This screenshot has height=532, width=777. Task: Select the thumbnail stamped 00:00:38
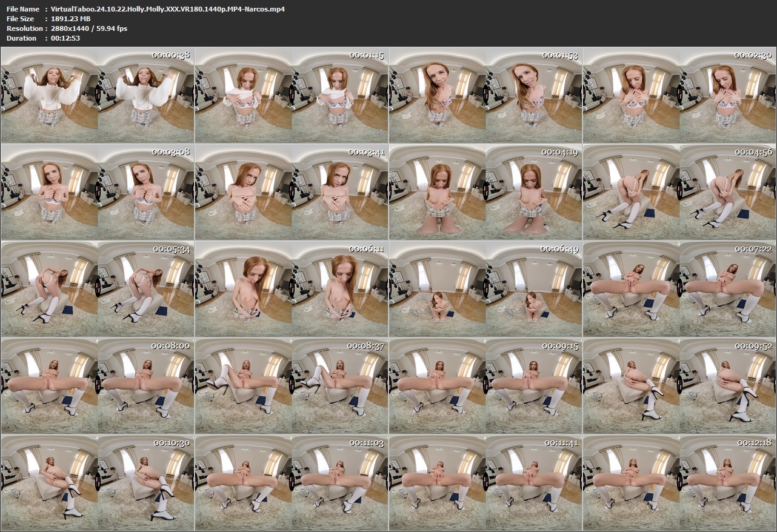(98, 95)
